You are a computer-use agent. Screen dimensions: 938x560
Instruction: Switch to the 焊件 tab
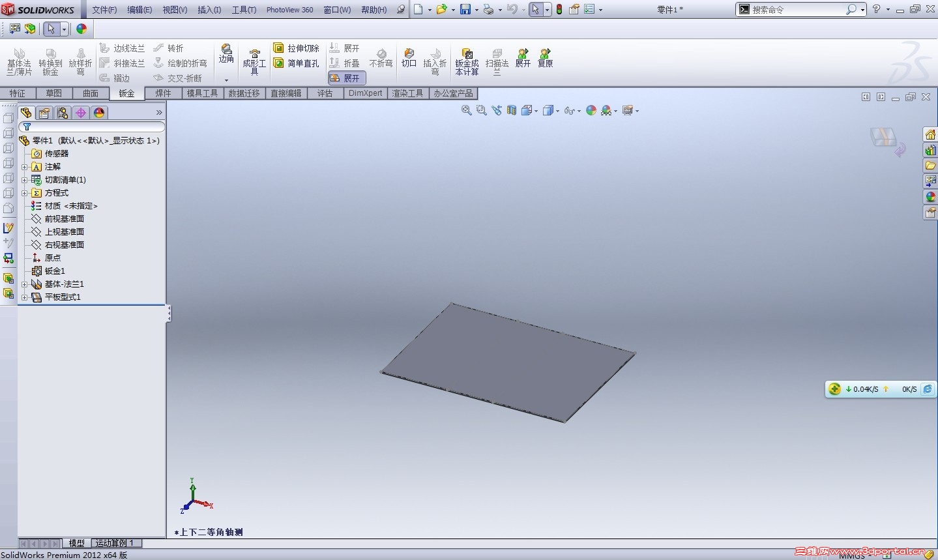tap(163, 93)
